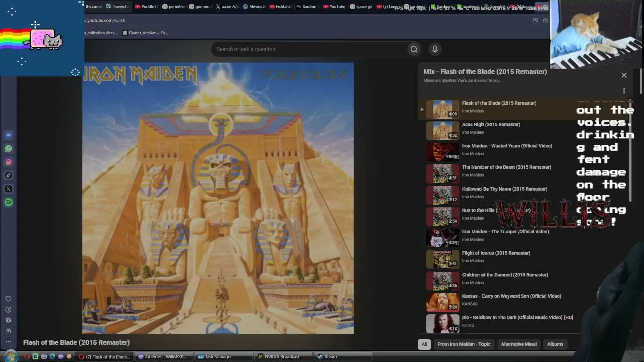The image size is (644, 362).
Task: Open Spotify in the browser sidebar
Action: click(9, 202)
